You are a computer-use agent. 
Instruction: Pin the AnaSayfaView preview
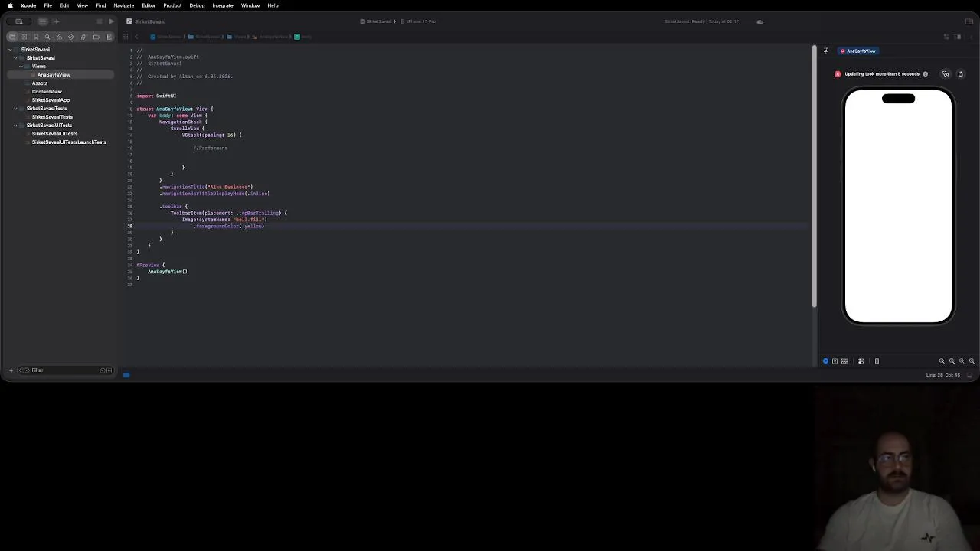tap(825, 51)
